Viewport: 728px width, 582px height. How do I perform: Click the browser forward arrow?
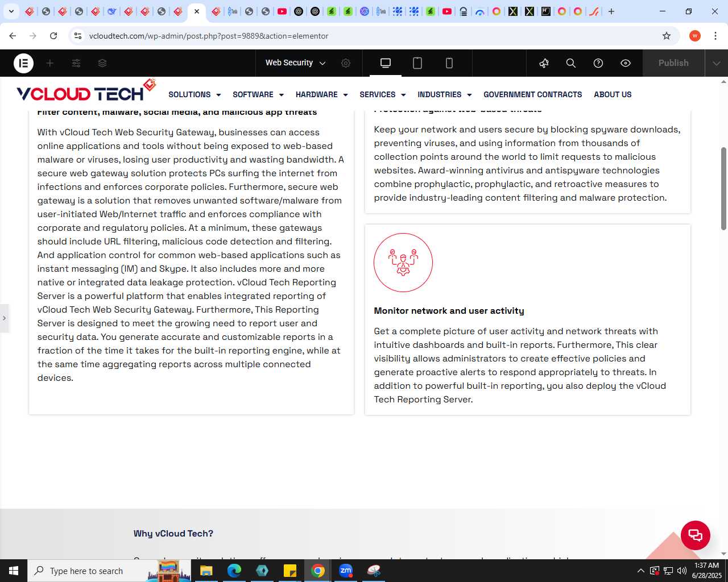33,36
